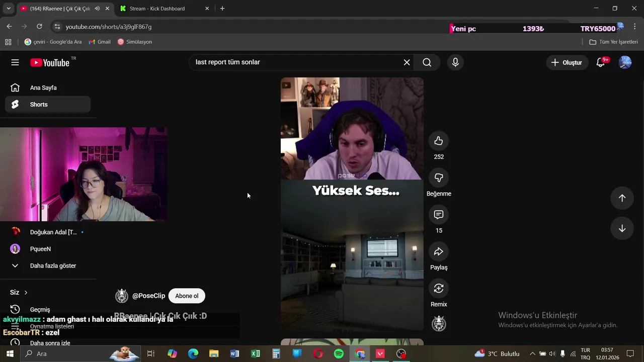The height and width of the screenshot is (362, 644).
Task: Go to the next short
Action: (622, 229)
